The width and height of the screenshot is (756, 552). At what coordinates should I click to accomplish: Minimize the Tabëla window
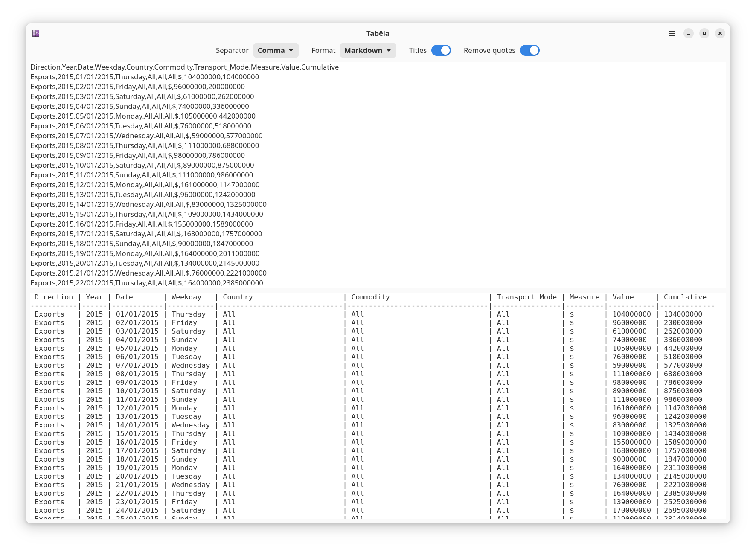point(688,33)
